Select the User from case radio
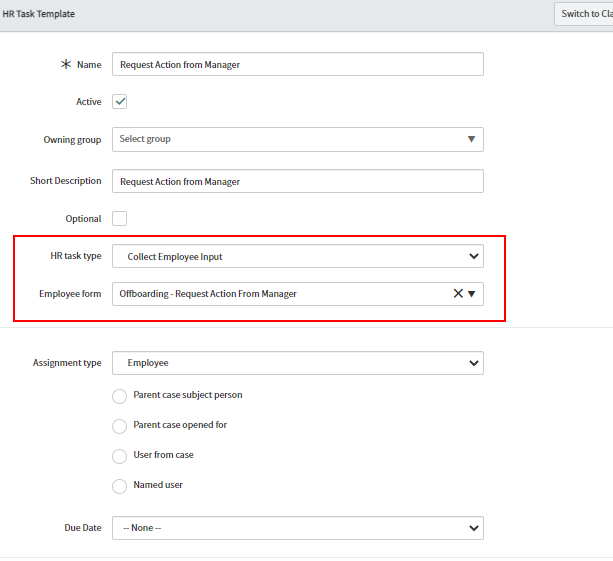Viewport: 613px width, 561px height. pyautogui.click(x=120, y=456)
